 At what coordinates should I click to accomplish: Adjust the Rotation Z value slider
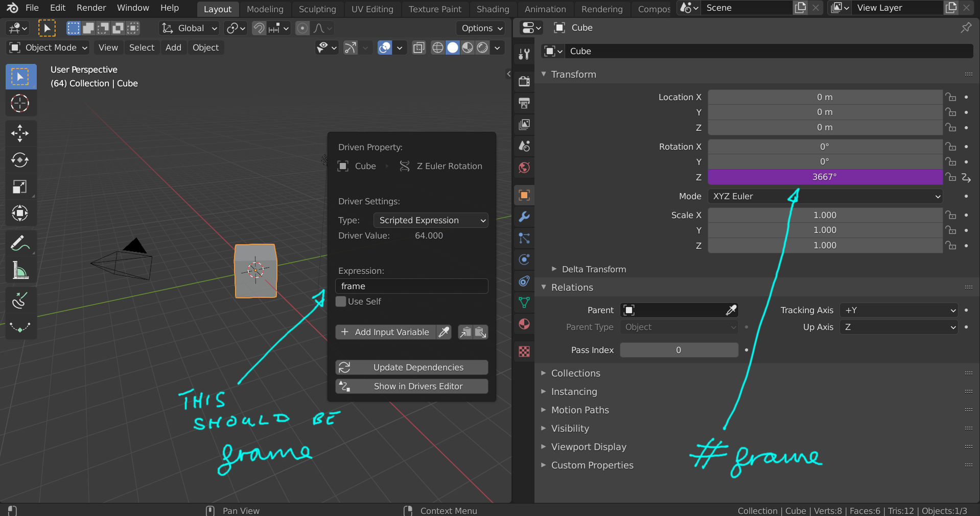click(824, 177)
